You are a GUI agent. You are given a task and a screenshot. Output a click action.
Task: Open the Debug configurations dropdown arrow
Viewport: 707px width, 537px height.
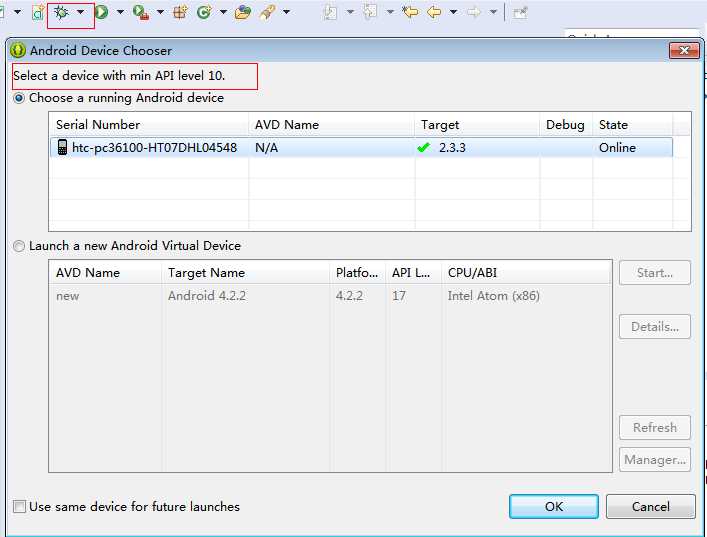80,12
